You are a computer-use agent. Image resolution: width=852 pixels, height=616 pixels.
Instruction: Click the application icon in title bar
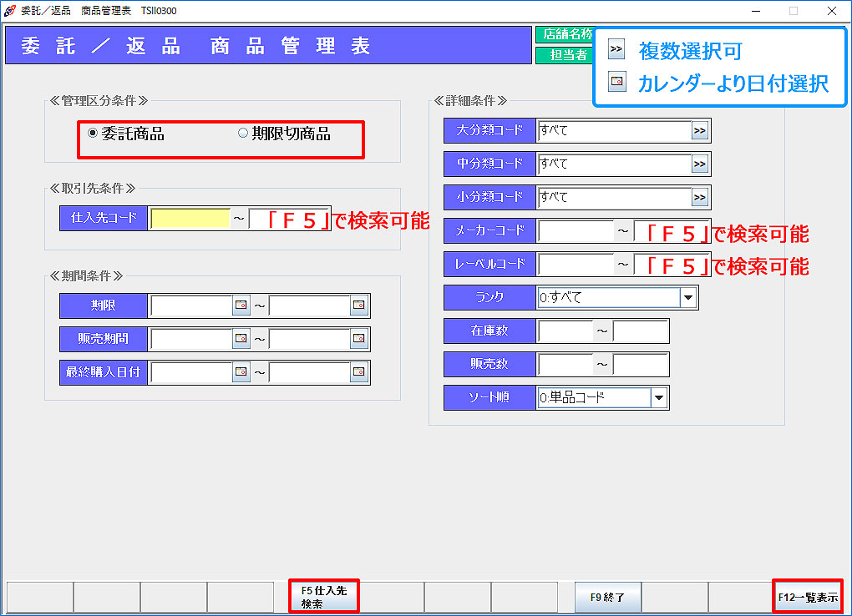tap(10, 10)
